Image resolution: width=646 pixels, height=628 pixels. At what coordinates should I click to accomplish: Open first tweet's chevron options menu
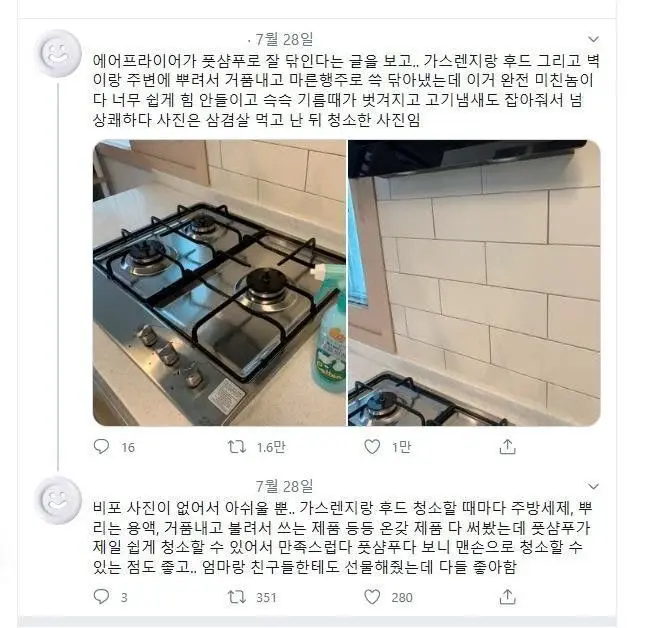tap(593, 40)
